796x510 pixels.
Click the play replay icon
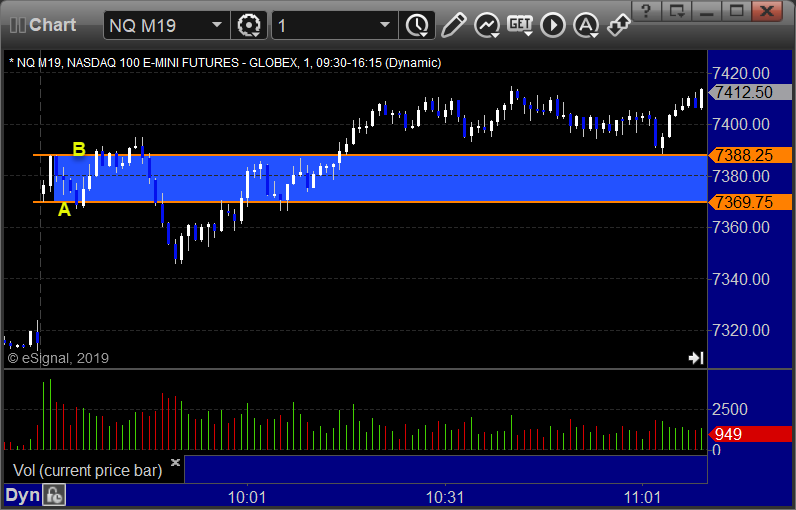553,25
